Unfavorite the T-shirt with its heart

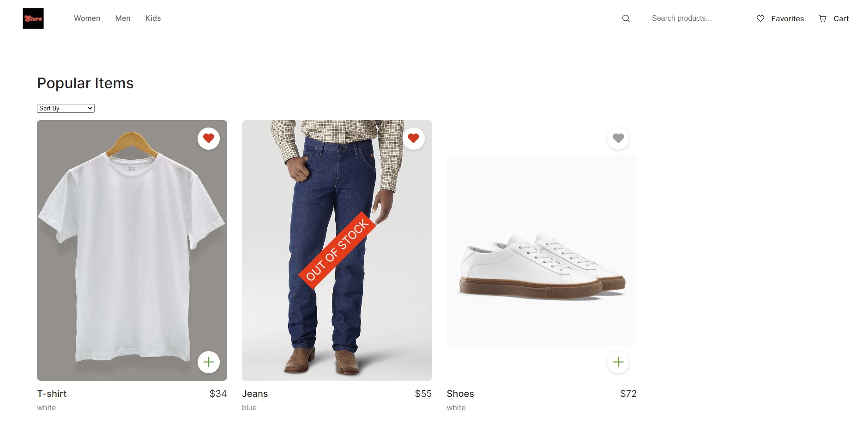click(208, 138)
